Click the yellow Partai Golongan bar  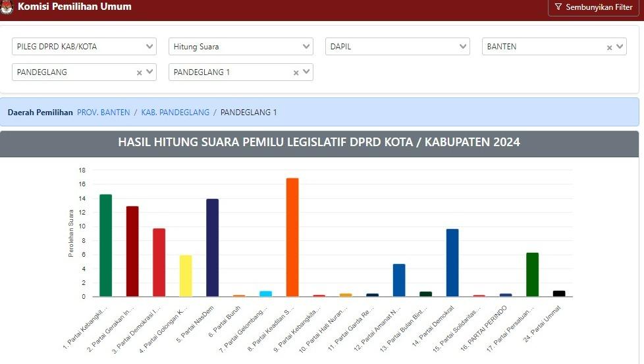pyautogui.click(x=186, y=276)
